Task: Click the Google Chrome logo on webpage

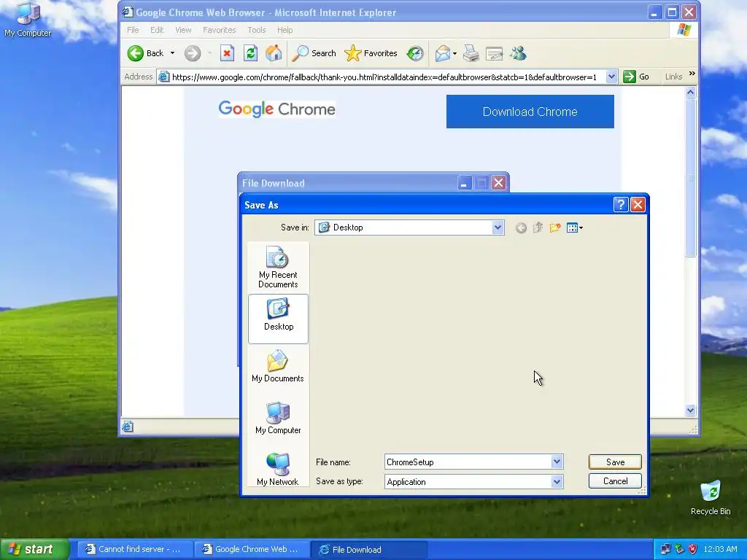Action: pyautogui.click(x=276, y=109)
